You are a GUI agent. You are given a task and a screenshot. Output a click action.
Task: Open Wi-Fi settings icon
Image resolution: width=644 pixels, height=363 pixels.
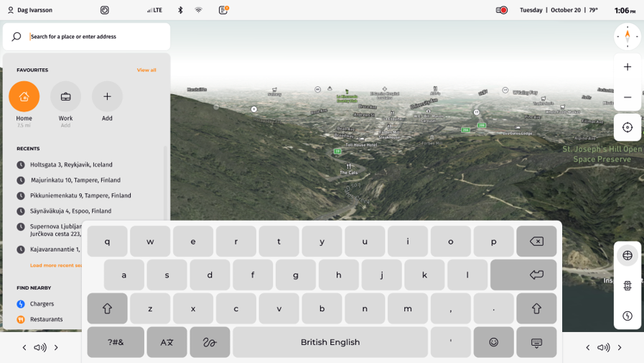[x=199, y=10]
